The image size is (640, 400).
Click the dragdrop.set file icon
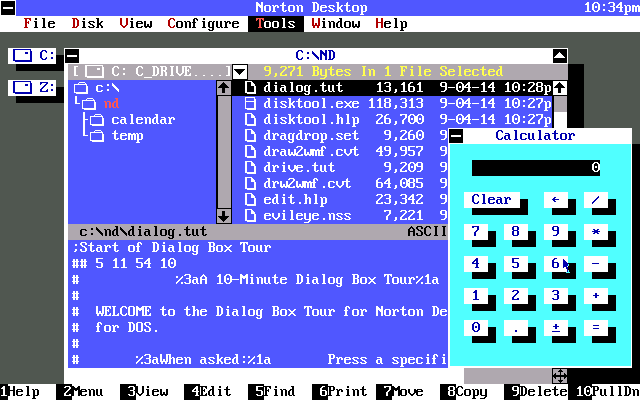click(x=250, y=136)
